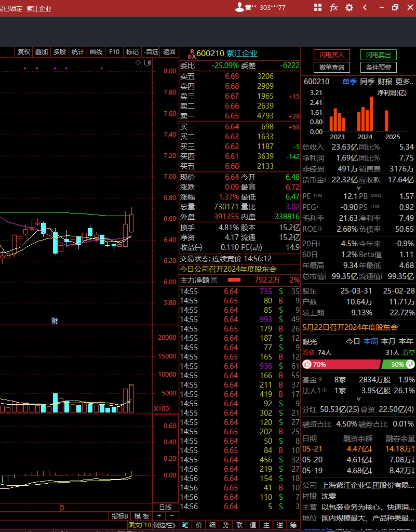Click the 统计 statistics toolbar button
Viewport: 416px width, 532px height.
pos(77,52)
